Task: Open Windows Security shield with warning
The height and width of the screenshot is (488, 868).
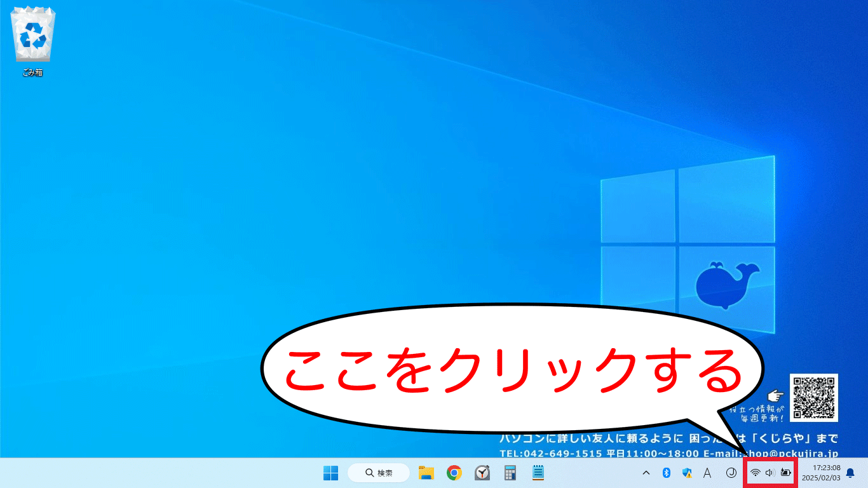Action: (x=687, y=473)
